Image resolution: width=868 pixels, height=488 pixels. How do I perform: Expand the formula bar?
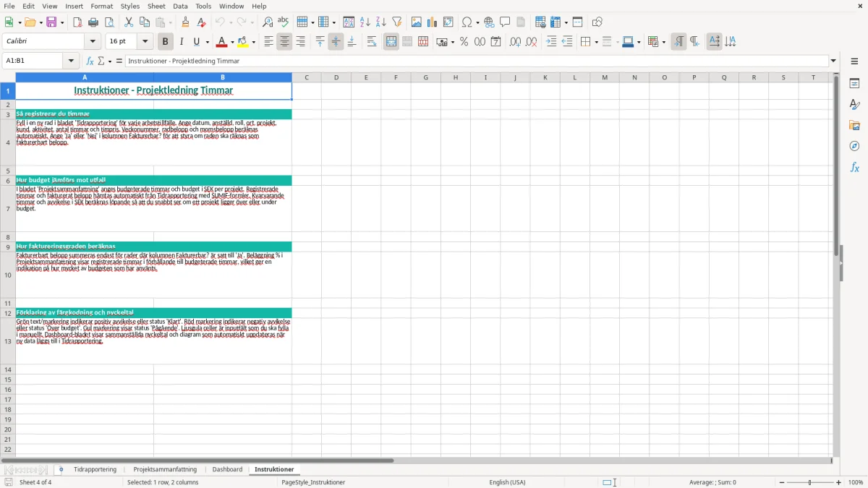[833, 61]
